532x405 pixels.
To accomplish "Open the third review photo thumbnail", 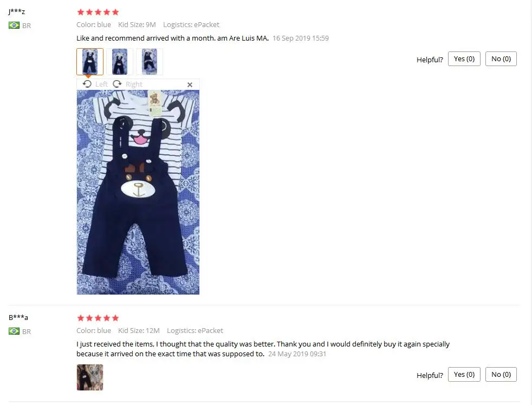I will coord(150,61).
